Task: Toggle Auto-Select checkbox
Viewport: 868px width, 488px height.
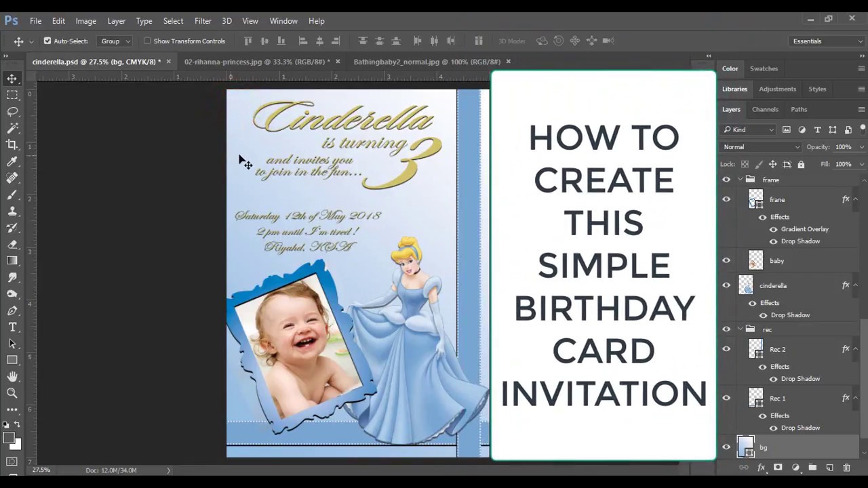Action: [47, 41]
